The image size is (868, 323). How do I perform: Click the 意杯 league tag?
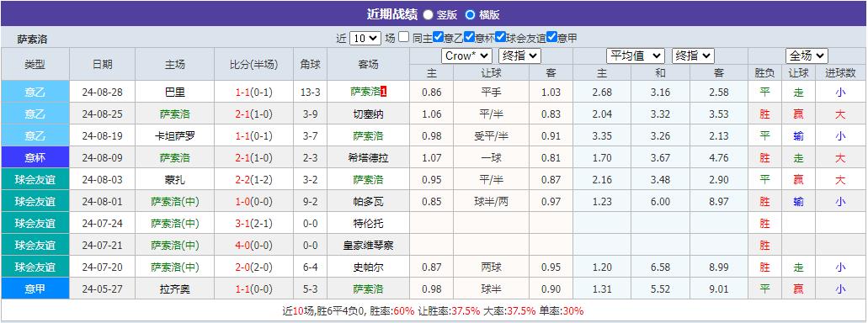pos(35,157)
